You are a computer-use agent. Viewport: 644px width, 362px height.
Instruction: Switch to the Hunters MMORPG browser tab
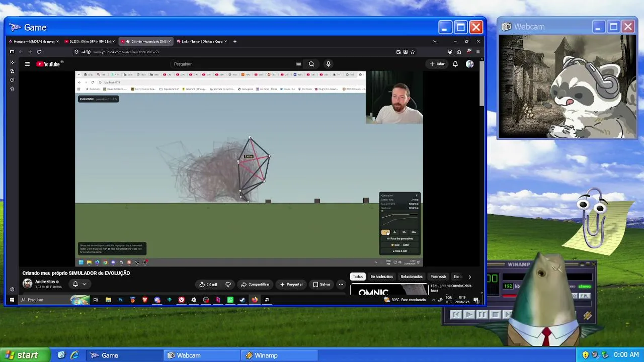pyautogui.click(x=34, y=41)
